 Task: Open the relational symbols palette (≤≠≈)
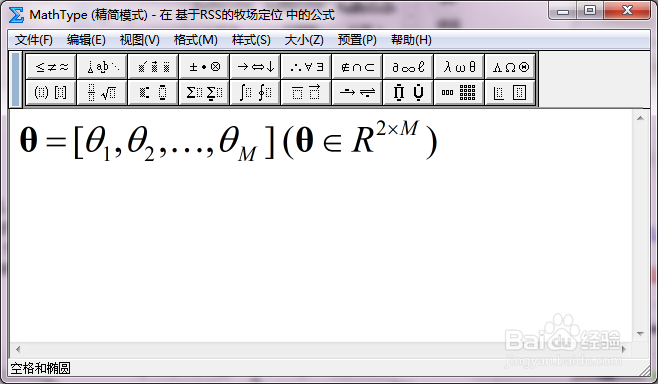point(51,66)
